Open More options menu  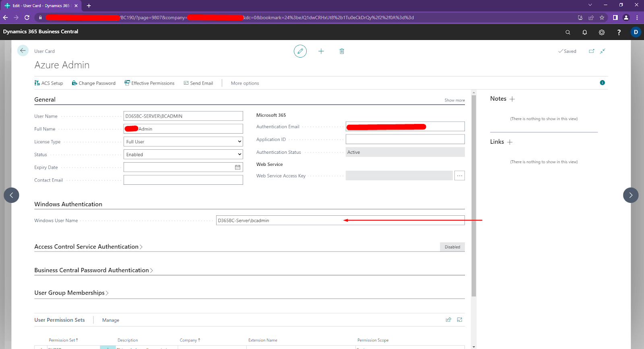[x=245, y=83]
